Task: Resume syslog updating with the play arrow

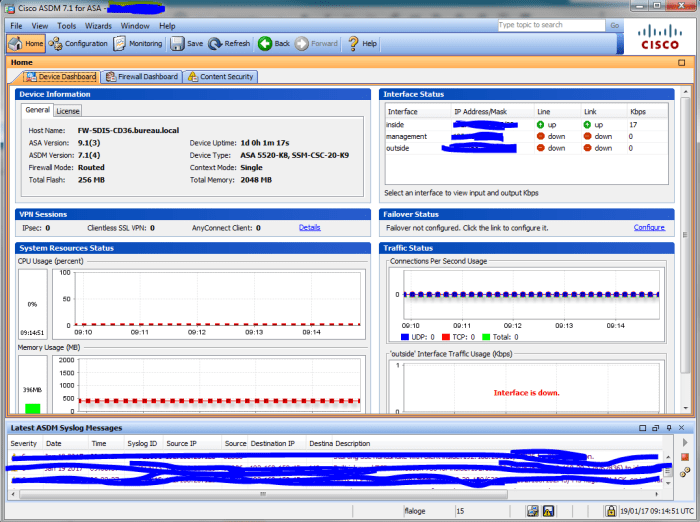Action: point(685,442)
